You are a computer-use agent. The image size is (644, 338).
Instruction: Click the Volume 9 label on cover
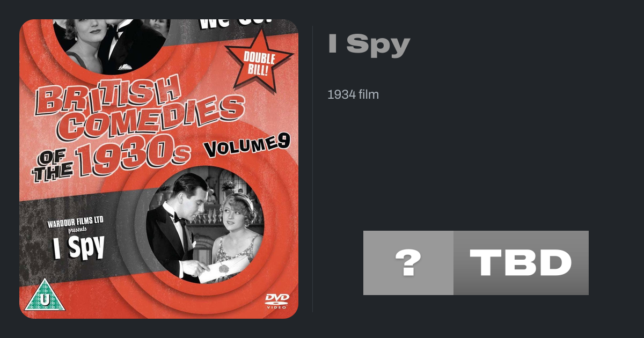click(248, 145)
